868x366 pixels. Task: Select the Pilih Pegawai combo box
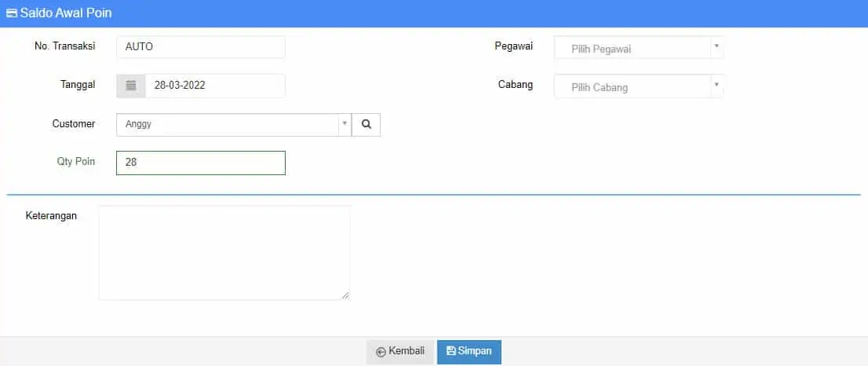point(639,48)
